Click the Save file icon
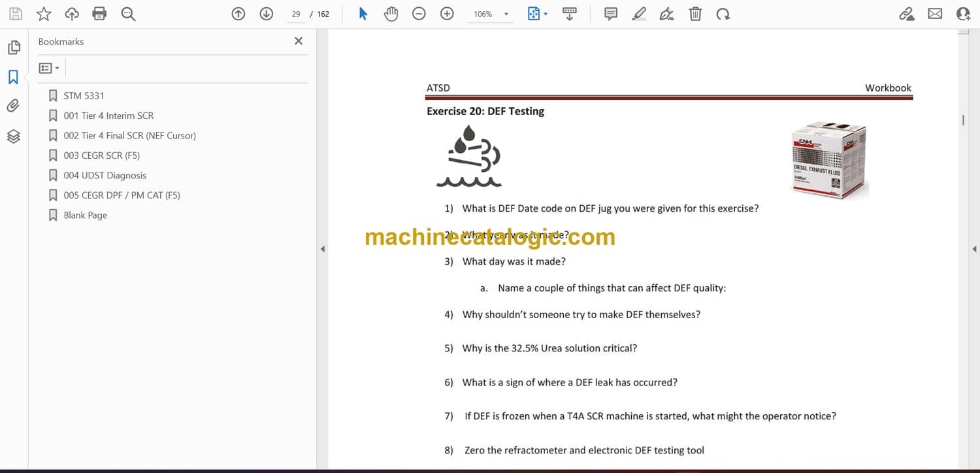The height and width of the screenshot is (473, 980). pyautogui.click(x=15, y=14)
